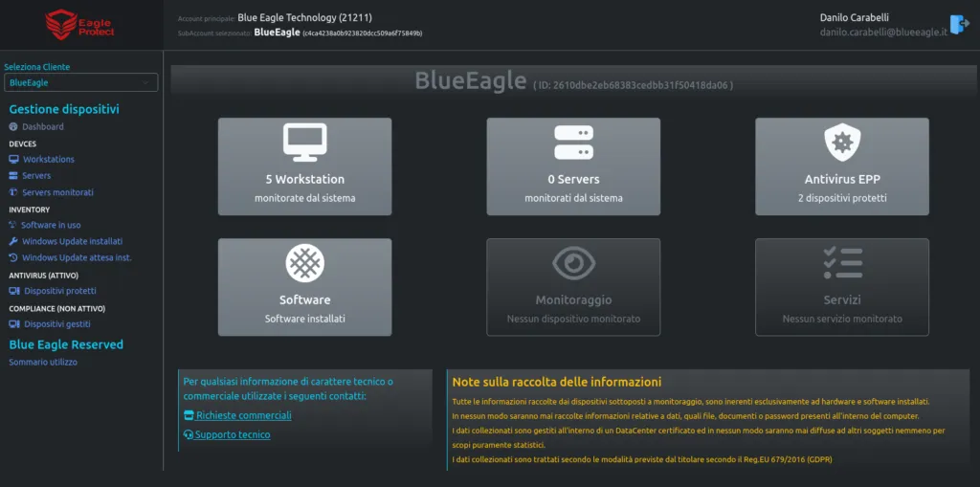This screenshot has height=487, width=980.
Task: Click the Servers monitorati sidebar icon
Action: click(13, 192)
